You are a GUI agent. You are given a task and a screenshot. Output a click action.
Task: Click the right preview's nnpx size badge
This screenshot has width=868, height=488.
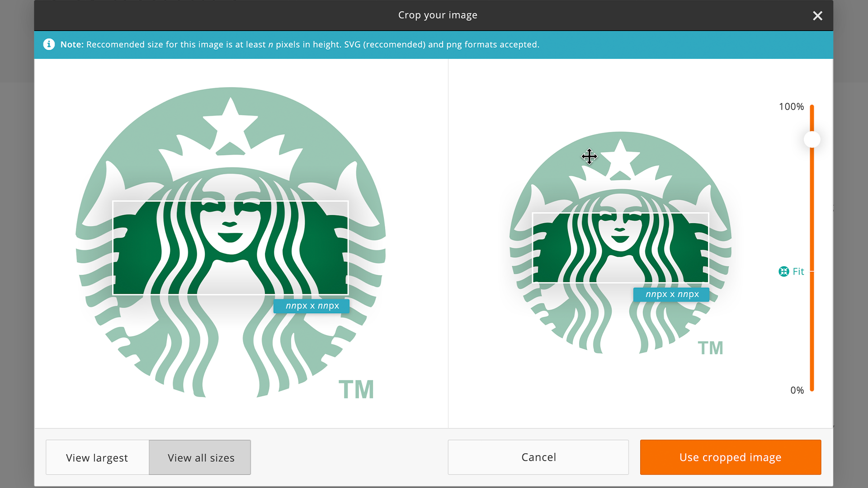(672, 295)
